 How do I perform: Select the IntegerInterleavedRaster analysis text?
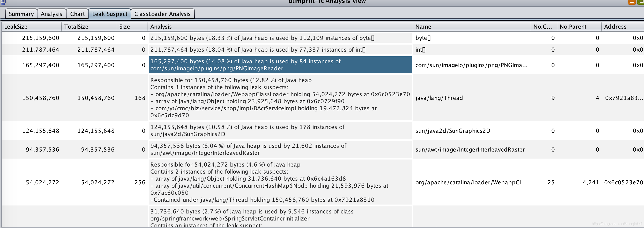pyautogui.click(x=280, y=149)
